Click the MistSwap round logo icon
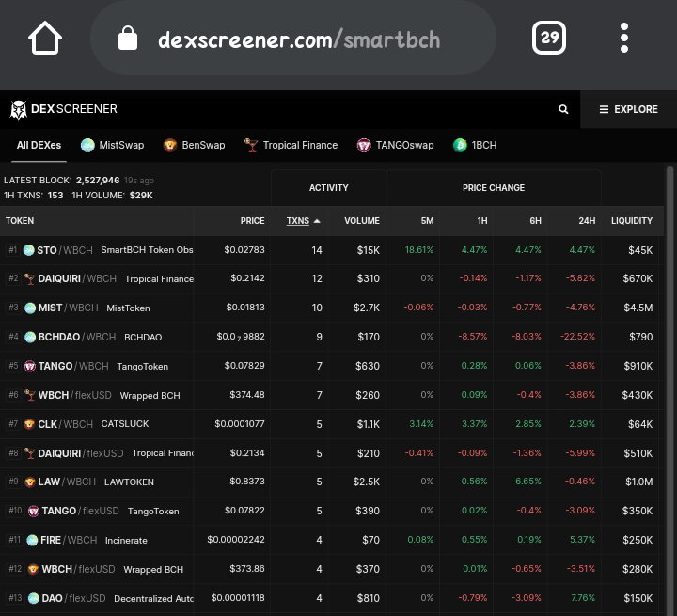Screen dimensions: 677x616 (x=87, y=145)
